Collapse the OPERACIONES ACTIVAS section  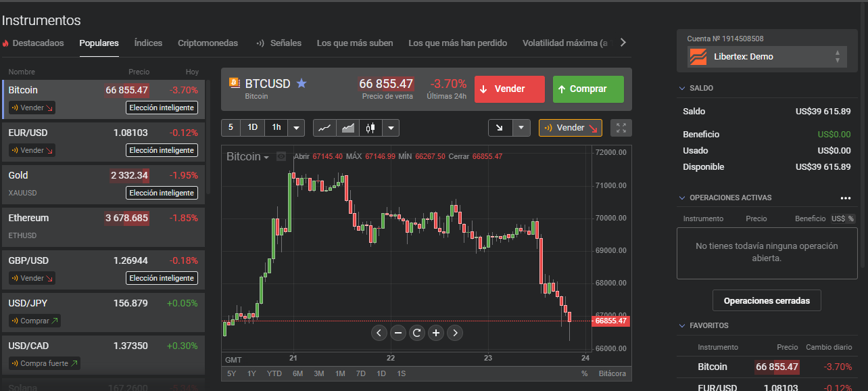click(682, 198)
